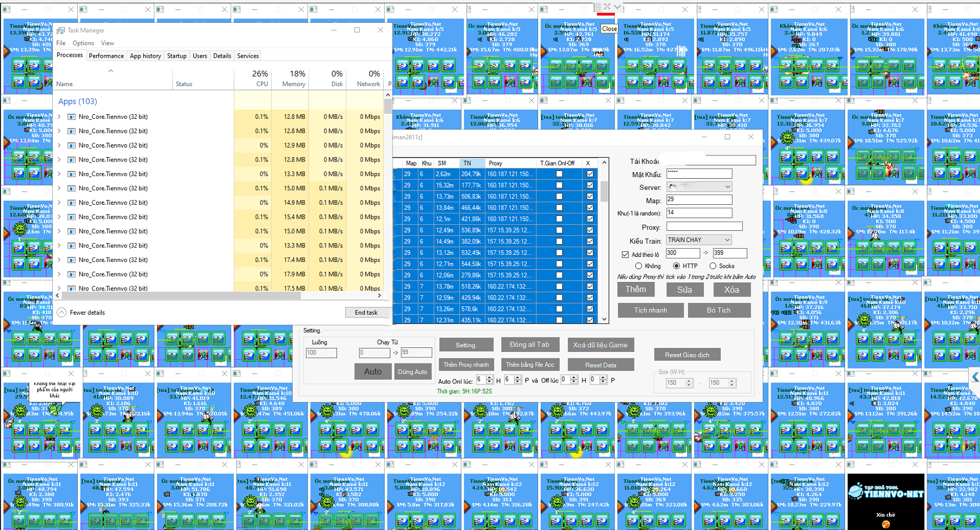Expand the first Nro_Core.Tiennvo process row

click(x=59, y=117)
